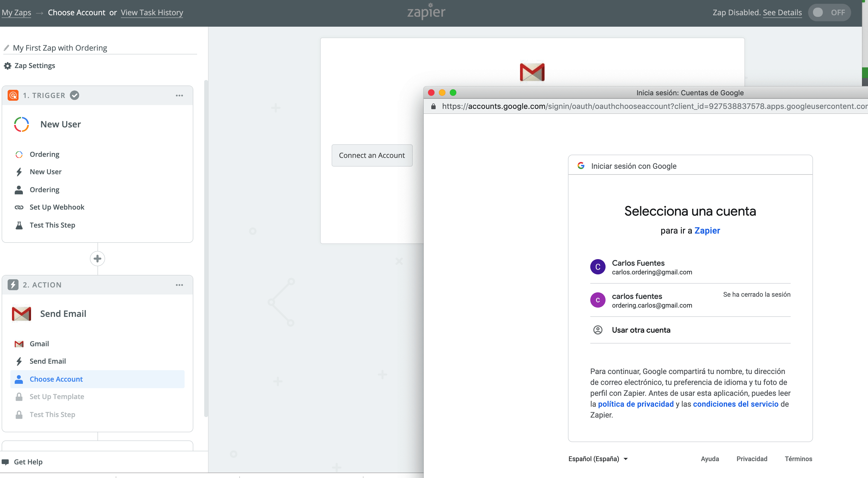Click the Set Up Webhook link icon
This screenshot has height=478, width=868.
click(x=19, y=207)
